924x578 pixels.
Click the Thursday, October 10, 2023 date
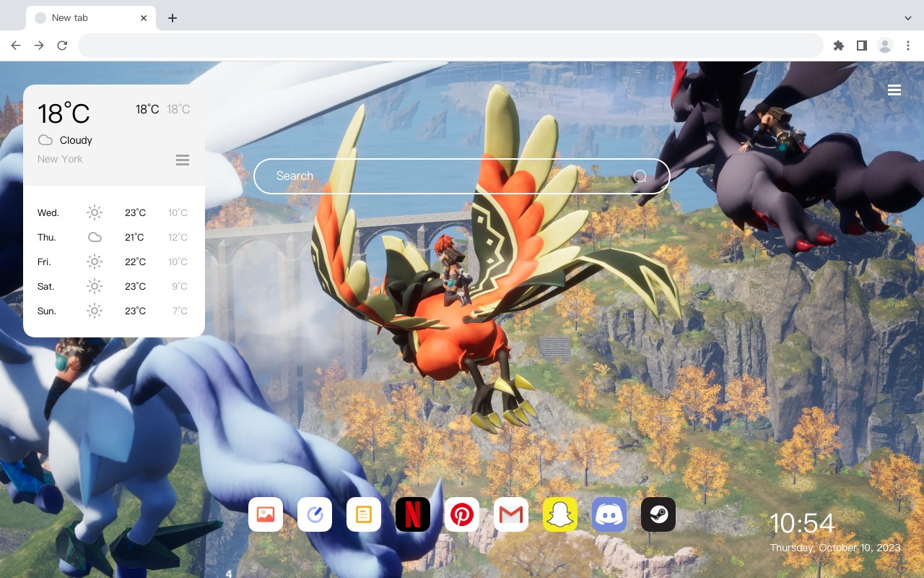point(835,548)
